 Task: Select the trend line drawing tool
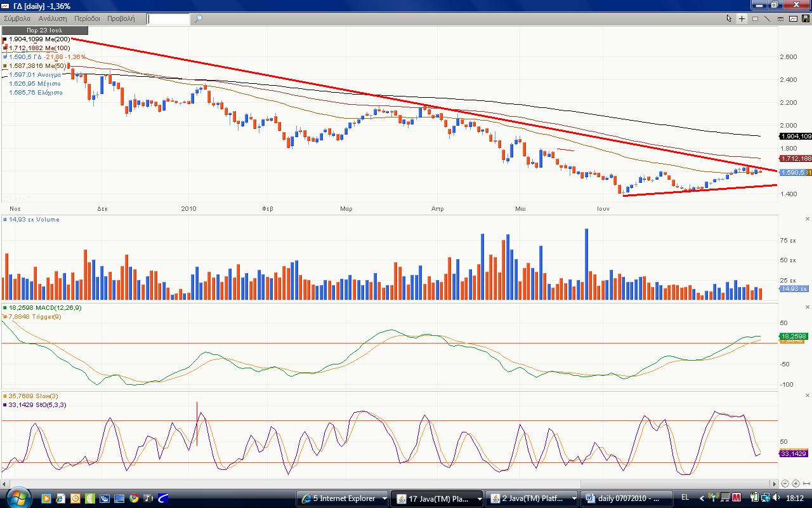tap(767, 18)
